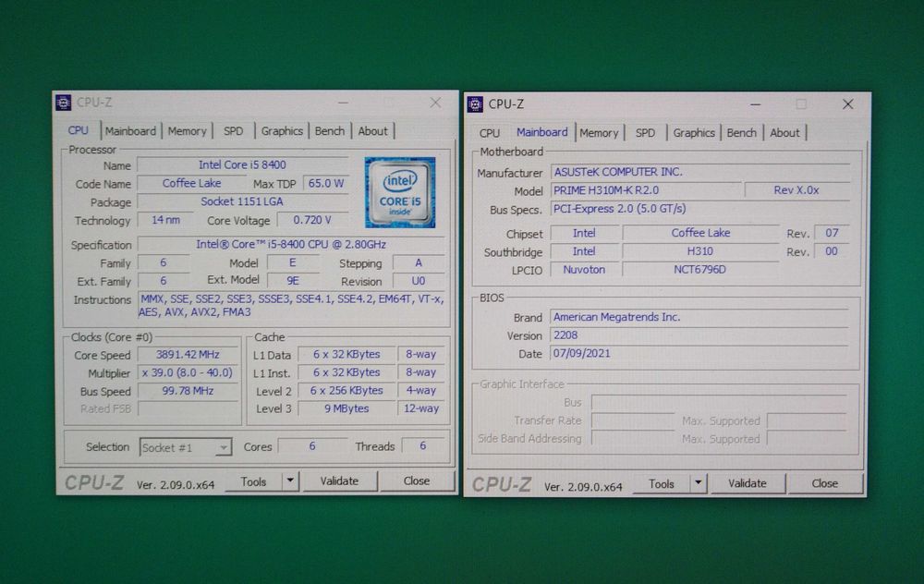Screen dimensions: 924x584
Task: Click package value 'Socket 1151 LGA'
Action: [242, 201]
